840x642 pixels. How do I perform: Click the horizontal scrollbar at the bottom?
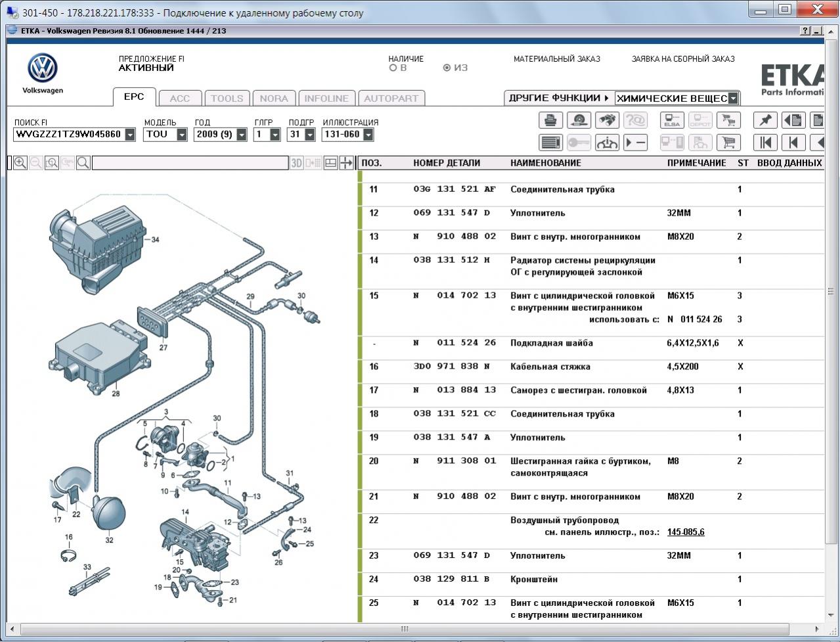pos(405,629)
